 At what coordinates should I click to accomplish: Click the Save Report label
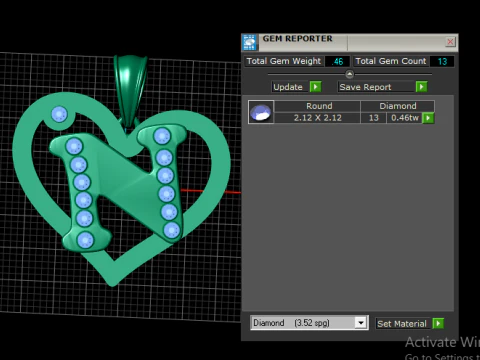pyautogui.click(x=376, y=87)
